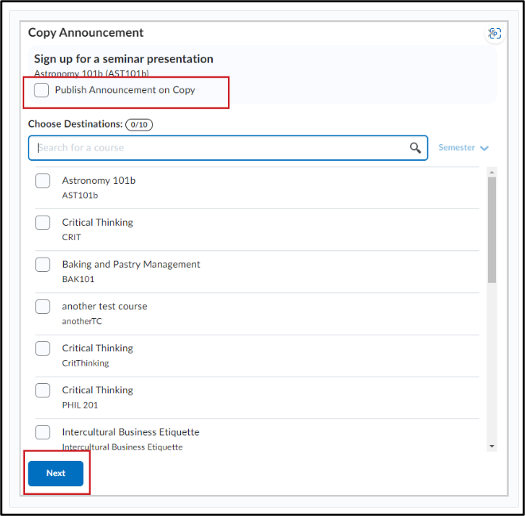Click the Semester dropdown chevron arrow

pyautogui.click(x=484, y=148)
